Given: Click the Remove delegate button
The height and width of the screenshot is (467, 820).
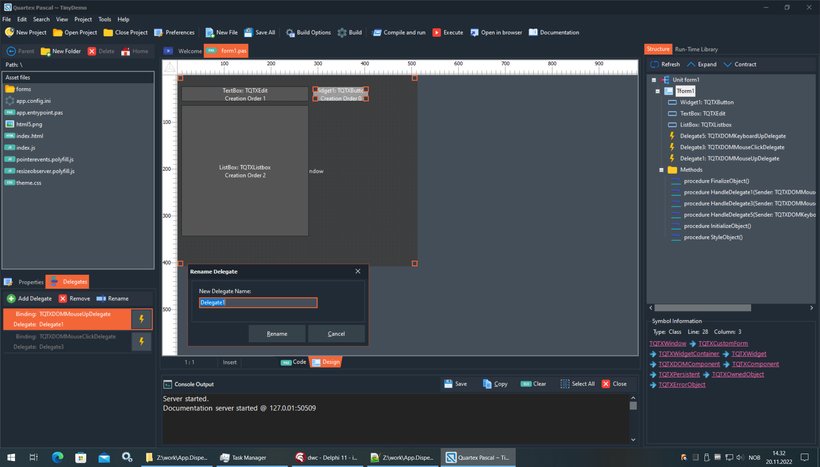Looking at the screenshot, I should [x=74, y=299].
